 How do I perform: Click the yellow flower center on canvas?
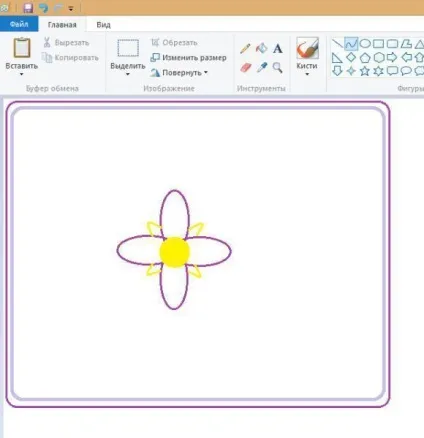pyautogui.click(x=175, y=252)
